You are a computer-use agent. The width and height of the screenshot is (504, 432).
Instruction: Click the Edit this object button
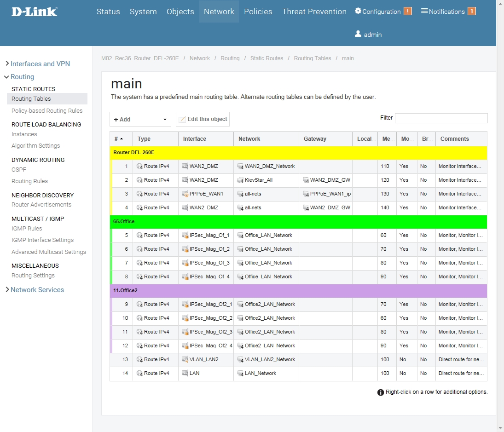pos(203,119)
